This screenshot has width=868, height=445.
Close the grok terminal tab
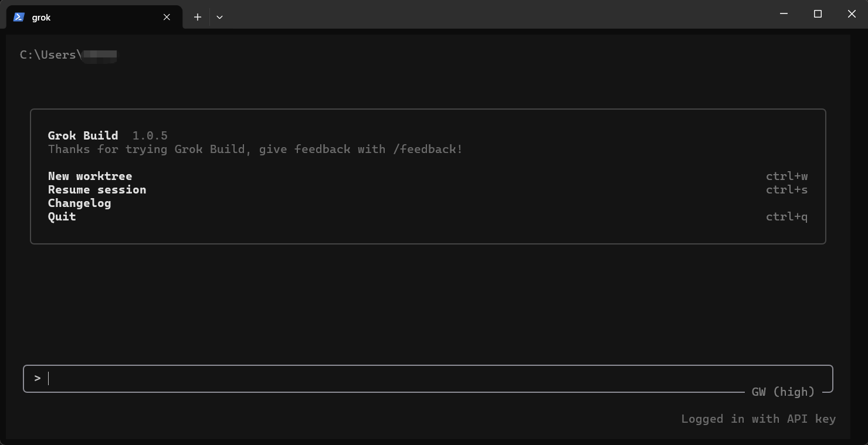pos(167,17)
